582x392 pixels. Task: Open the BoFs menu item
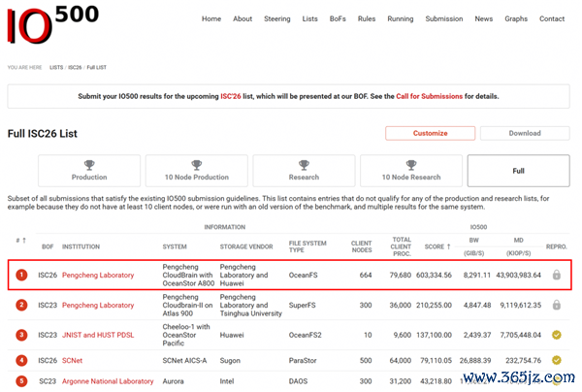[338, 18]
